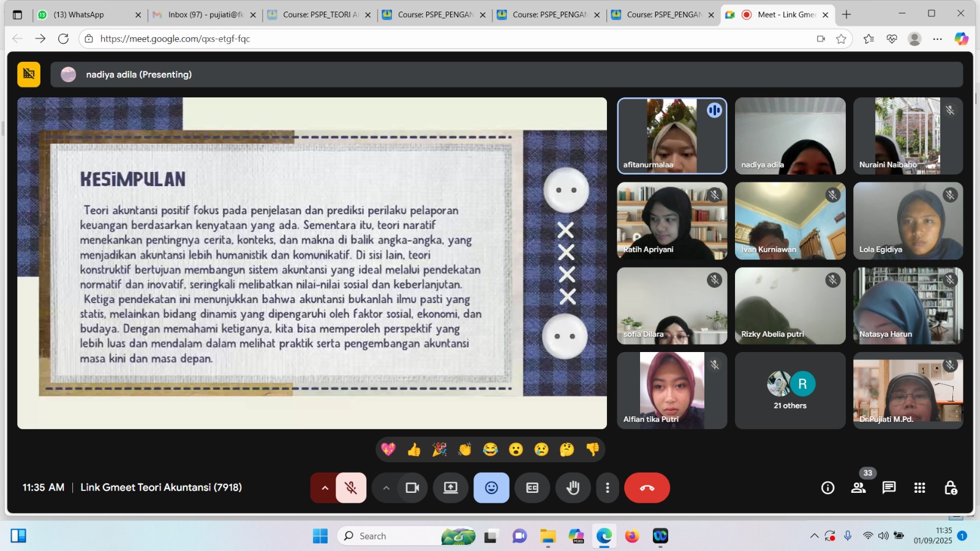Click the present screen button
Viewport: 980px width, 551px height.
tap(451, 488)
